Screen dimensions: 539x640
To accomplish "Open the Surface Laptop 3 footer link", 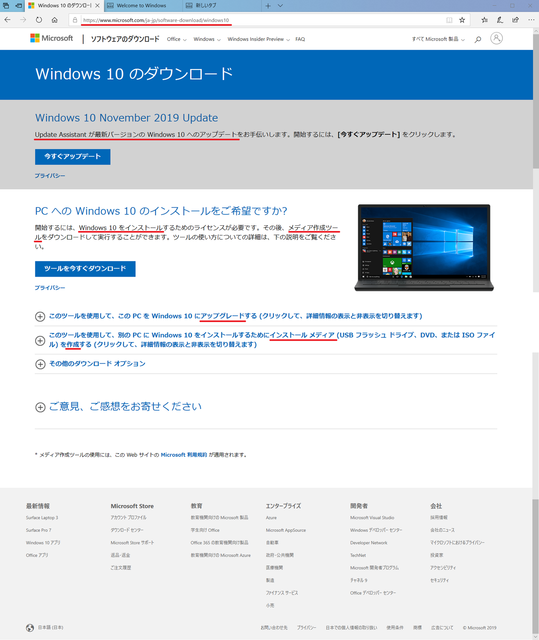I will coord(42,518).
